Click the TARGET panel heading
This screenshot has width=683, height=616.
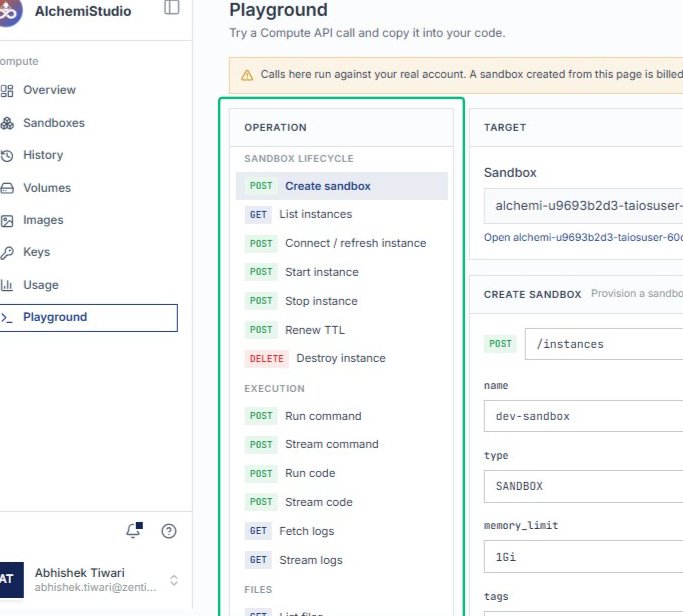click(505, 128)
